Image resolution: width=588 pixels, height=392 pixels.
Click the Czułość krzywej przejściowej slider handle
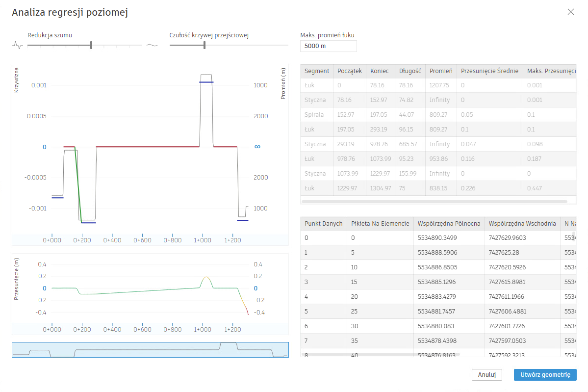coord(205,46)
